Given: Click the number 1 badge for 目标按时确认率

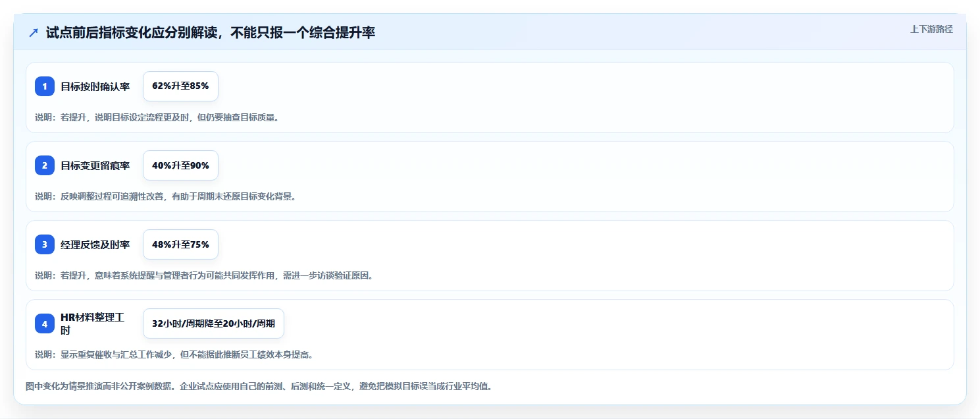Looking at the screenshot, I should pyautogui.click(x=45, y=86).
